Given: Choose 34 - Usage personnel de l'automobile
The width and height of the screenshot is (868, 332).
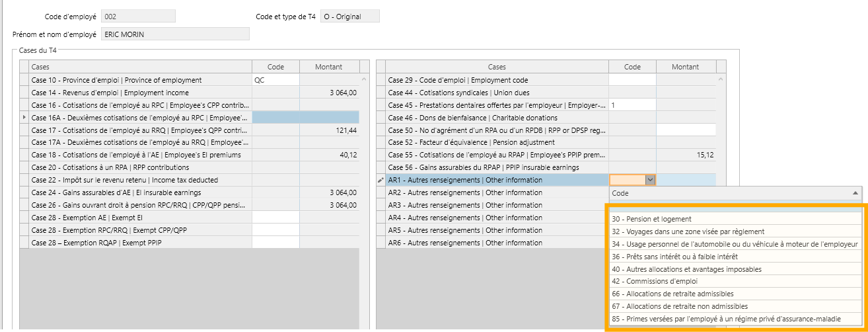Looking at the screenshot, I should 736,244.
